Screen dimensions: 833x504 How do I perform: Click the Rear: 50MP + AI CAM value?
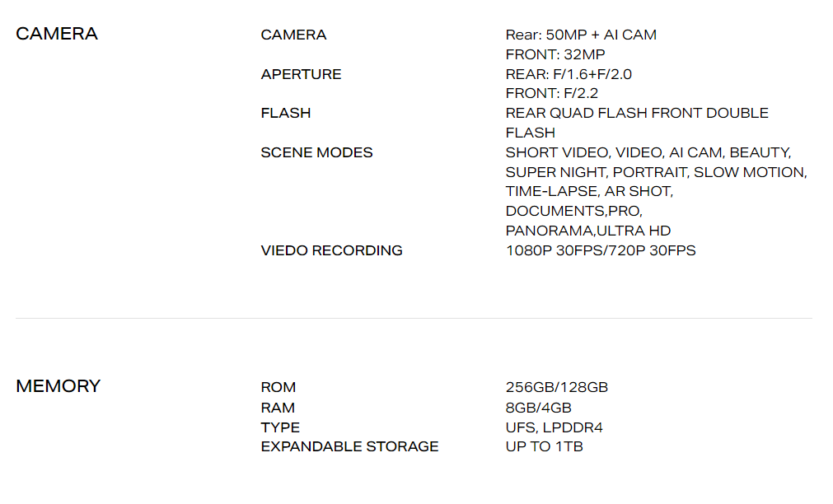(x=581, y=35)
